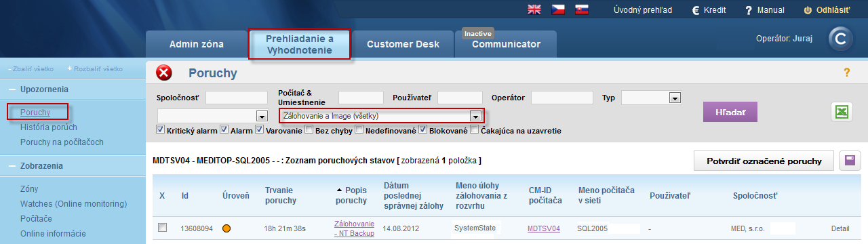Toggle Varovanie checkbox
This screenshot has height=244, width=868.
coord(259,129)
